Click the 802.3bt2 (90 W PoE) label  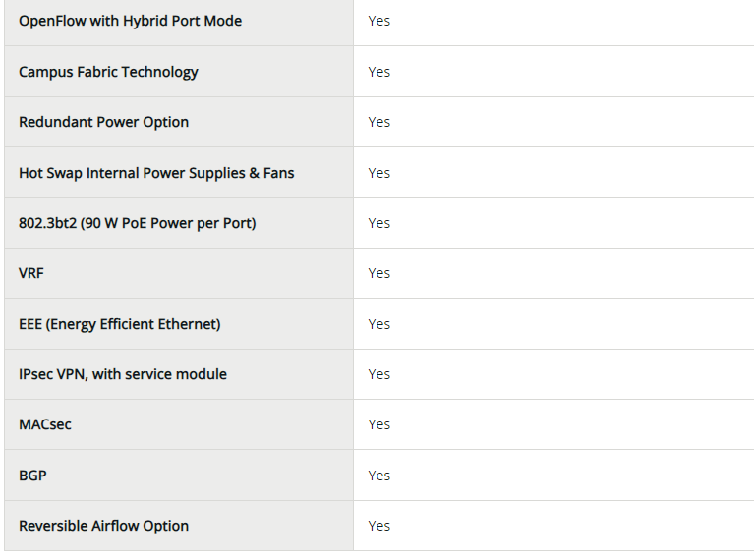[x=137, y=223]
